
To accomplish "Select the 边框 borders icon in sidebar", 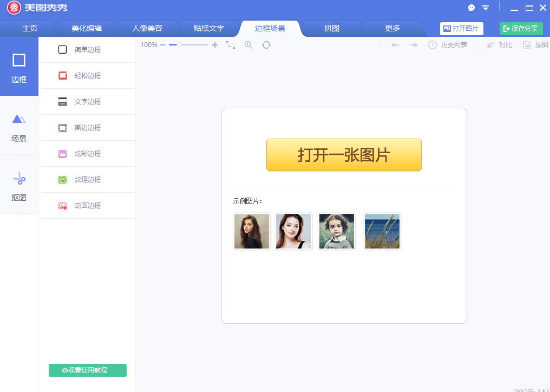I will 19,66.
